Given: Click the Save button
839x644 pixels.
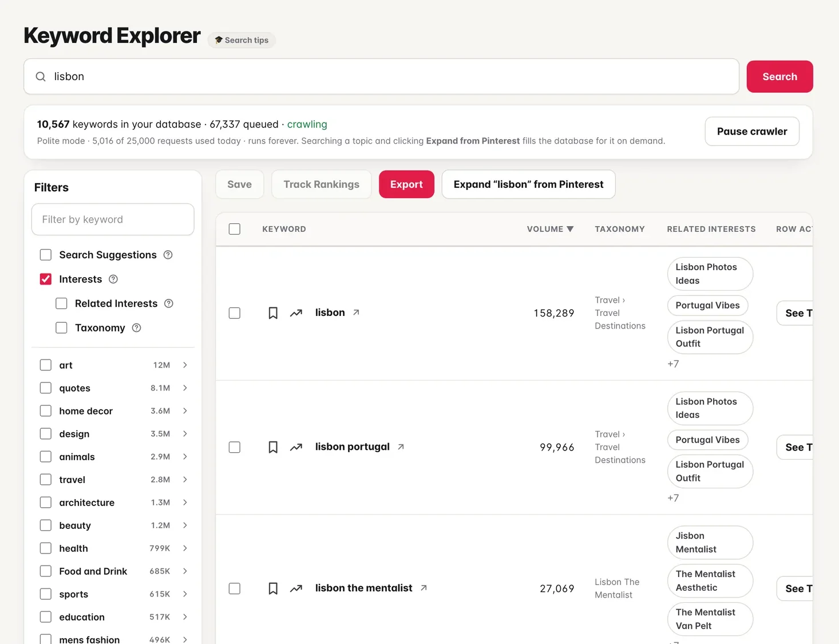Looking at the screenshot, I should [x=239, y=184].
